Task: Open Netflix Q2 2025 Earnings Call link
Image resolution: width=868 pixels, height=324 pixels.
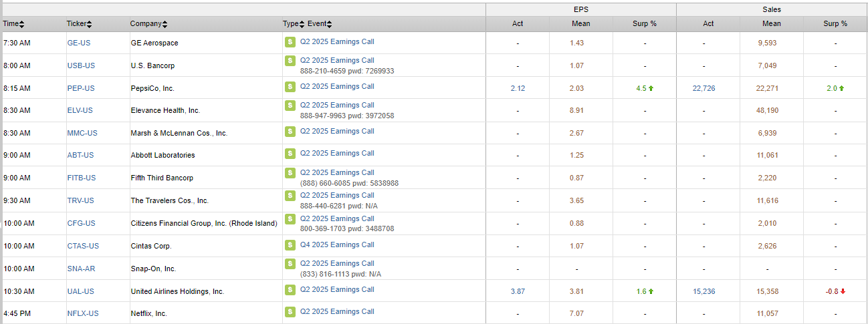Action: tap(337, 312)
